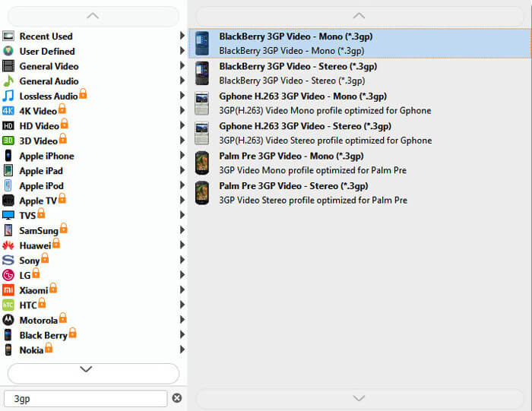532x411 pixels.
Task: Click the Recent Used category icon
Action: tap(8, 36)
